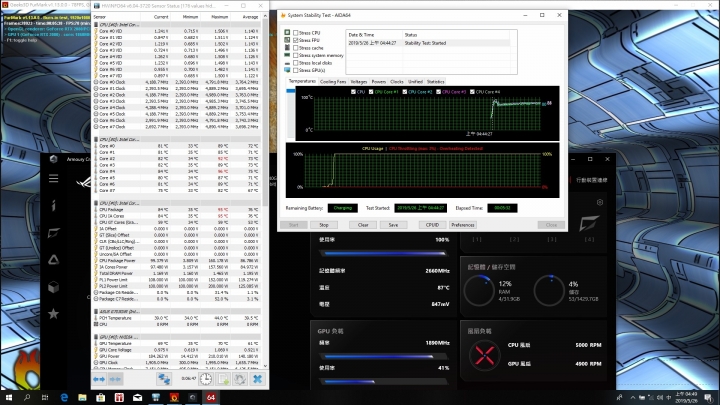Screen dimensions: 720x405
Task: Select Stability Test Started log row
Action: coord(428,43)
